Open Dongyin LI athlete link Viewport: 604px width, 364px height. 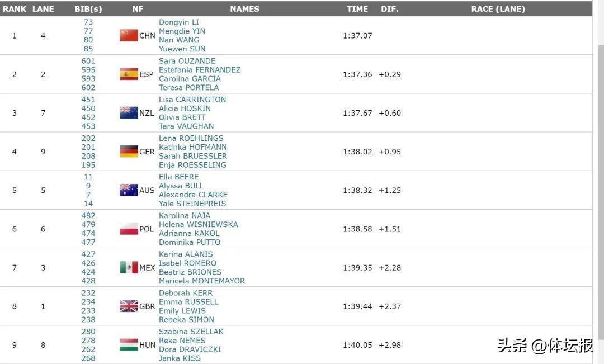click(178, 22)
